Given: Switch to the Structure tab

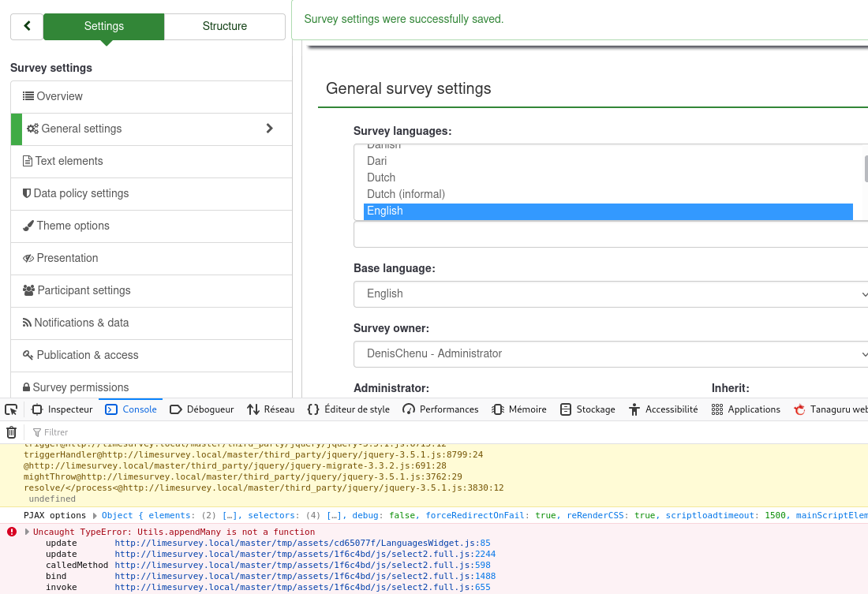Looking at the screenshot, I should pos(225,26).
